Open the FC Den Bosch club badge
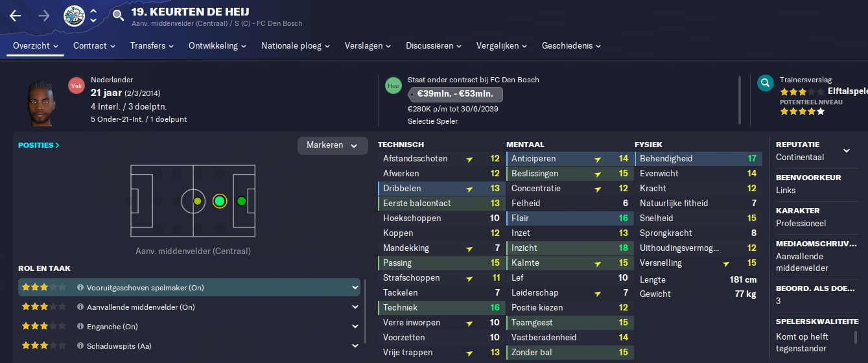The image size is (868, 363). (x=75, y=16)
